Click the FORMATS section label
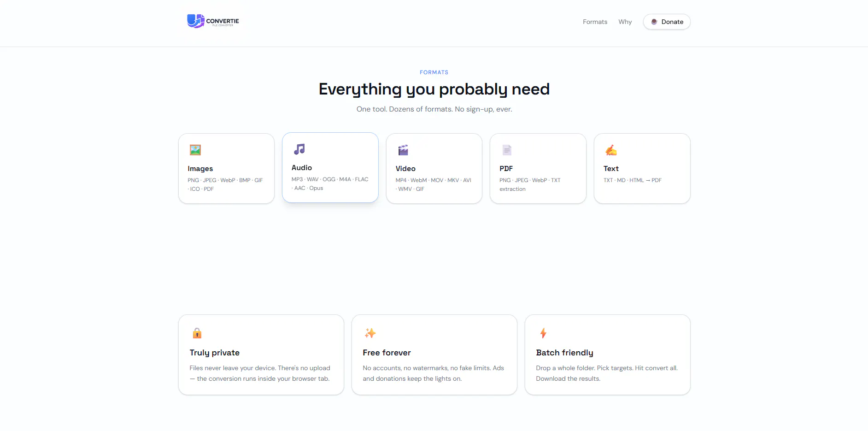Viewport: 868px width, 431px height. (434, 72)
